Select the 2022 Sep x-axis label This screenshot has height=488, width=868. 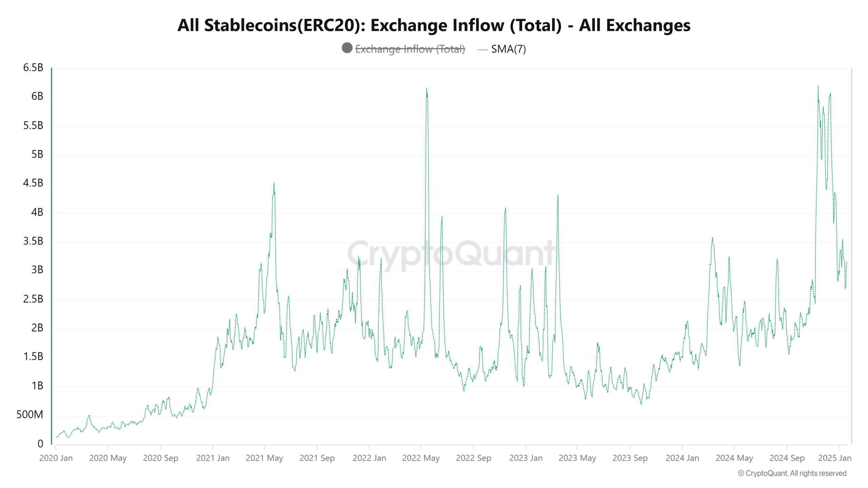pos(473,458)
